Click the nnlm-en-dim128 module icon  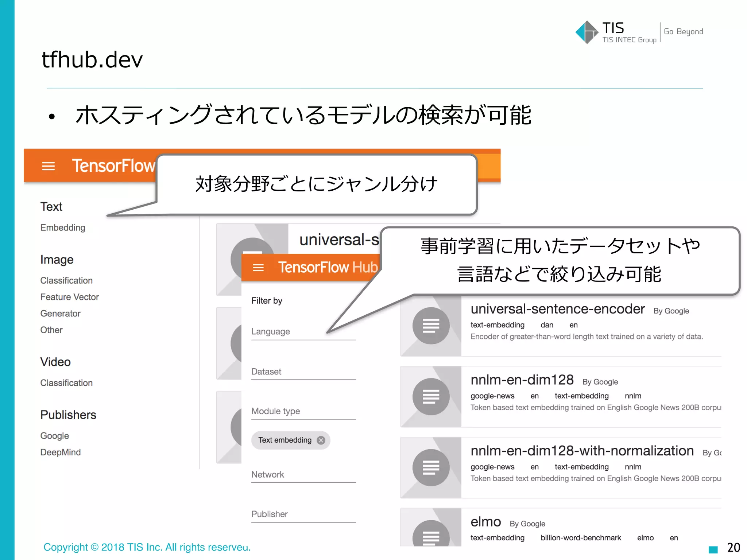click(431, 397)
